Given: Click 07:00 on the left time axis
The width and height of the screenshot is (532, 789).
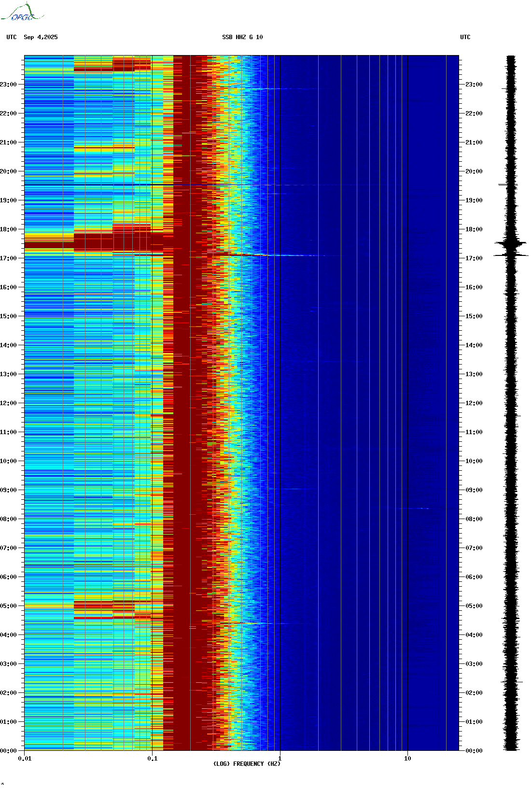Looking at the screenshot, I should point(8,548).
